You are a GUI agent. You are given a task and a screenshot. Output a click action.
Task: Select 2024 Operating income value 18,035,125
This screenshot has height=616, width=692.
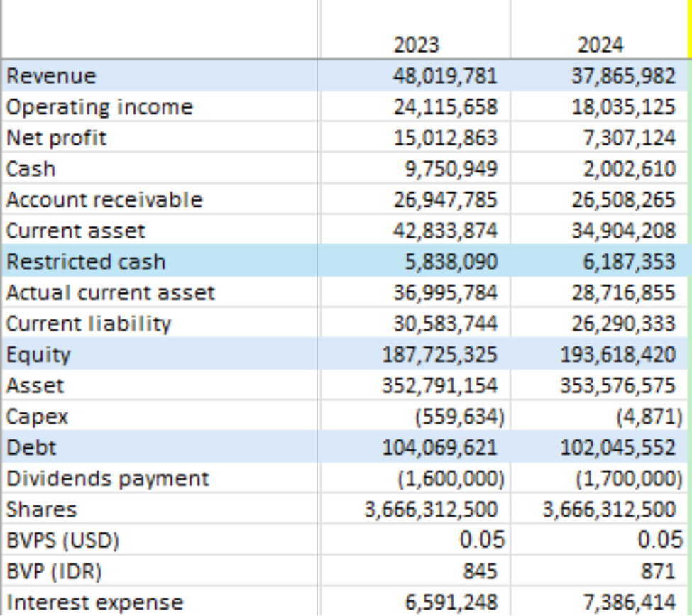click(600, 107)
